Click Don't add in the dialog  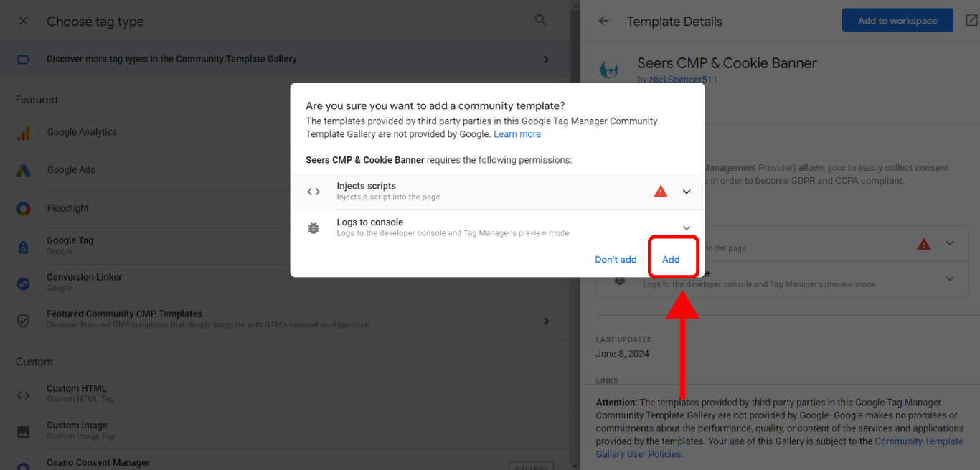pos(616,260)
